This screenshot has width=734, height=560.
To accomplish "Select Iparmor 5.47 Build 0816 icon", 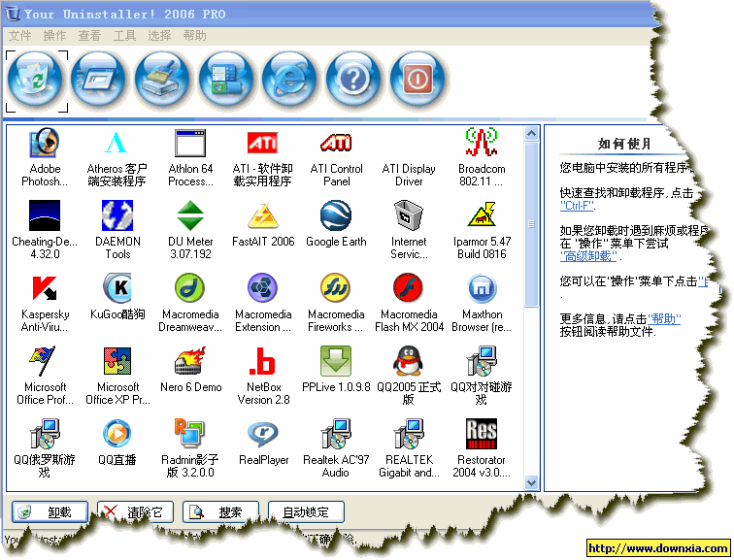I will point(482,214).
